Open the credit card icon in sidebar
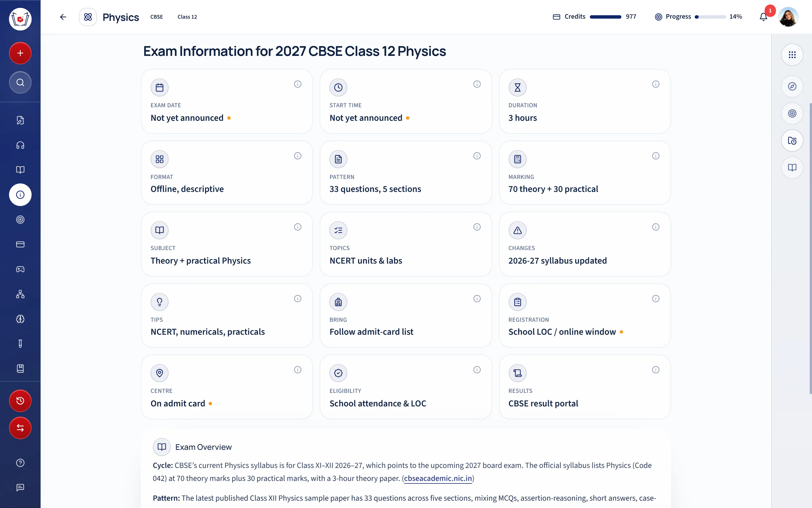This screenshot has height=508, width=812. [20, 244]
